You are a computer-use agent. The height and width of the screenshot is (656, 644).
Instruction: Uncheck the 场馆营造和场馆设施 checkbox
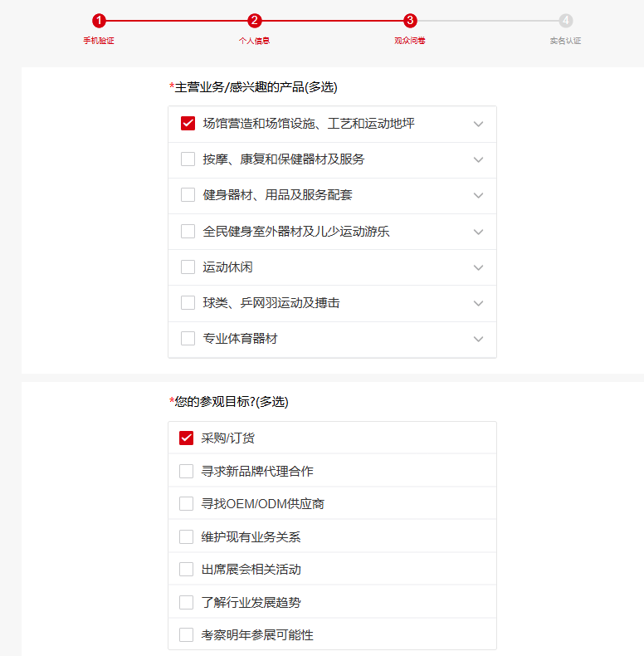[x=188, y=124]
